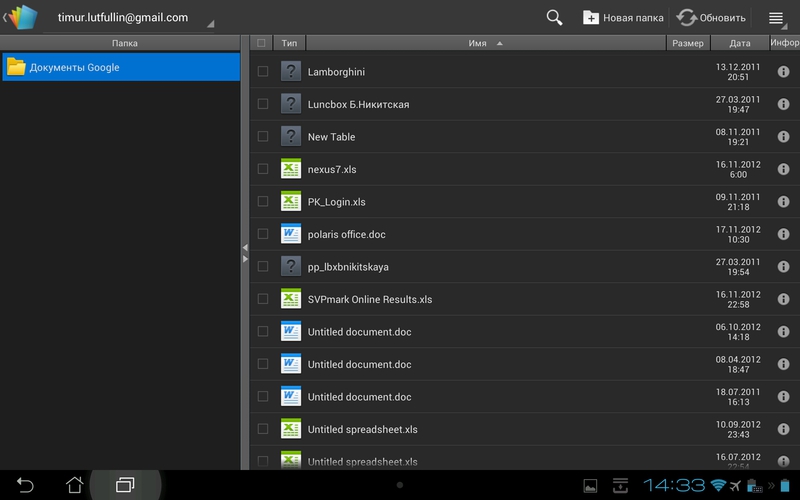Open nexus7.xls file name

332,169
